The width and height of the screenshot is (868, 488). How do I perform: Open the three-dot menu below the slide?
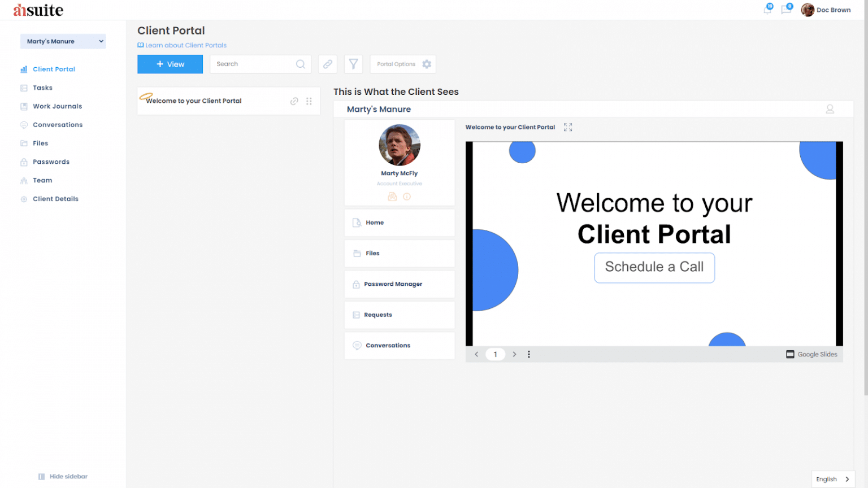[x=529, y=354]
